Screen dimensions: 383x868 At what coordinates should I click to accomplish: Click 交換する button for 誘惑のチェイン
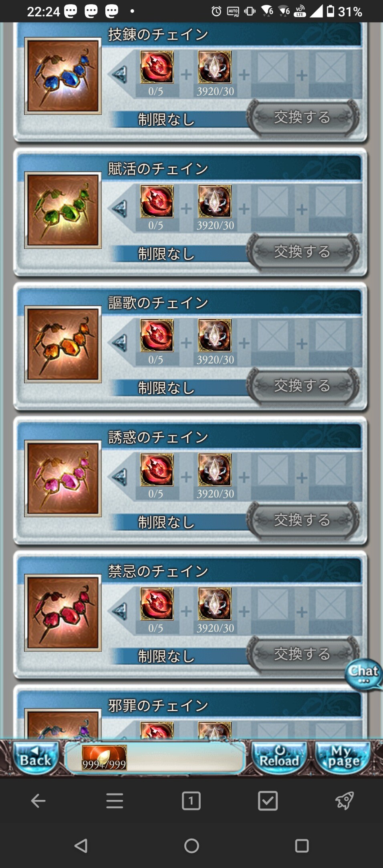point(302,520)
